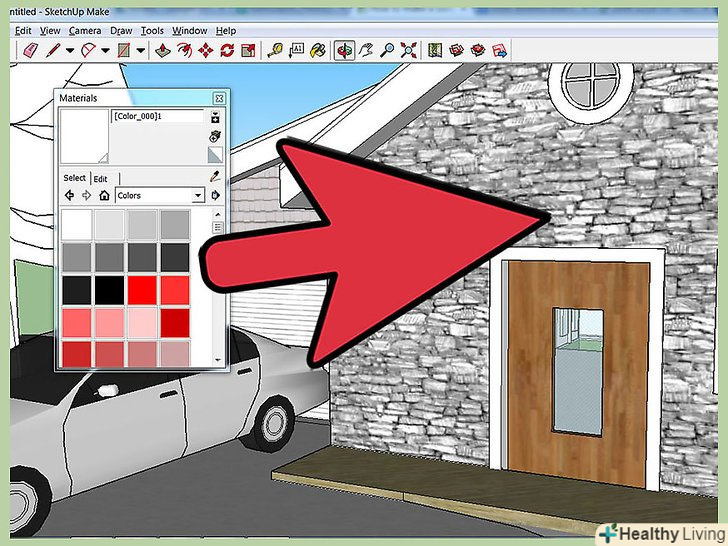The height and width of the screenshot is (546, 728).
Task: Click the Zoom Extents tool
Action: [x=409, y=50]
